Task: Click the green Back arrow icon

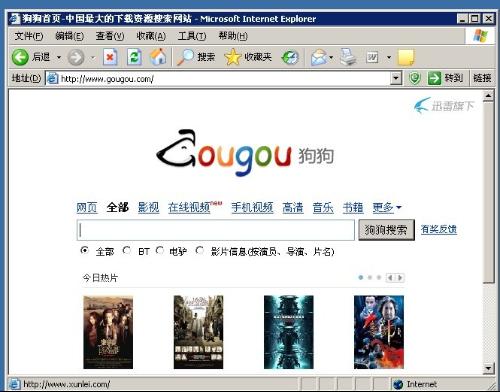Action: pos(20,57)
